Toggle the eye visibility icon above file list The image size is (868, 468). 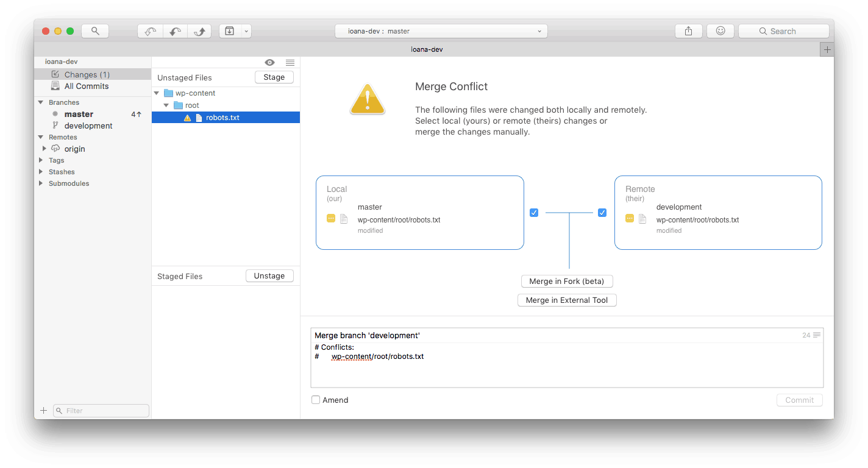pos(270,62)
